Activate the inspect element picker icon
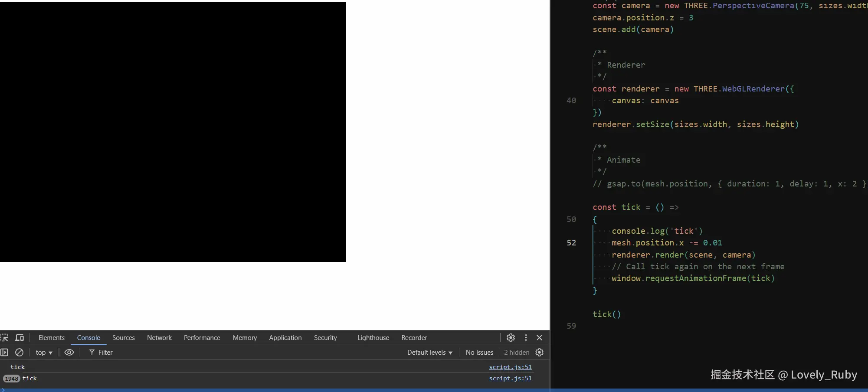868x392 pixels. (4, 338)
